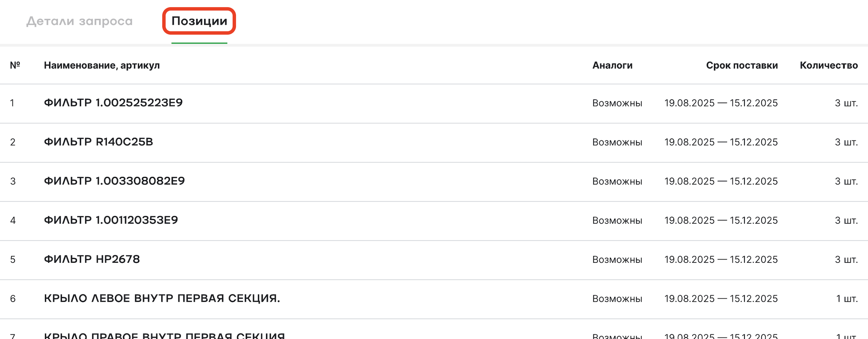Click delivery dates for ФИЛЬТР 1.001120353E9
The width and height of the screenshot is (868, 339).
click(x=721, y=221)
